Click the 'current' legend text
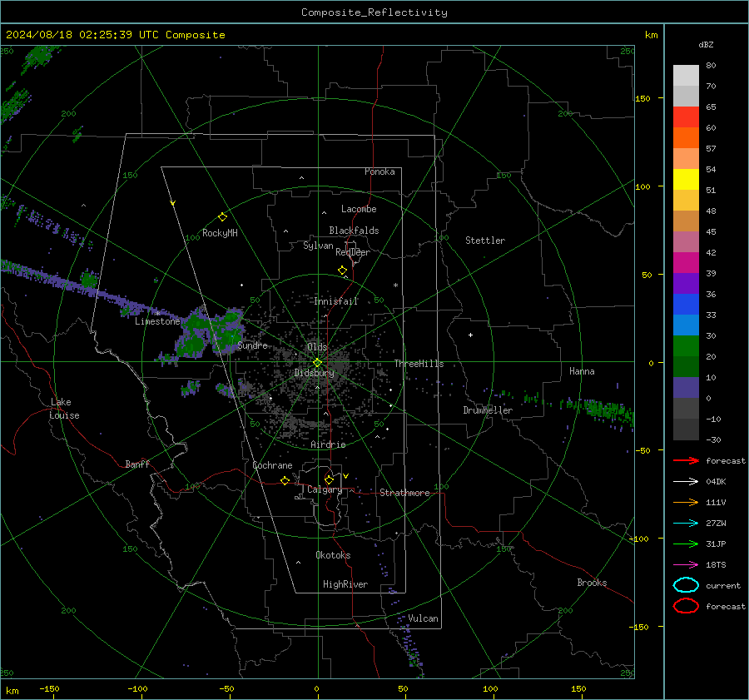Image resolution: width=749 pixels, height=700 pixels. 723,585
